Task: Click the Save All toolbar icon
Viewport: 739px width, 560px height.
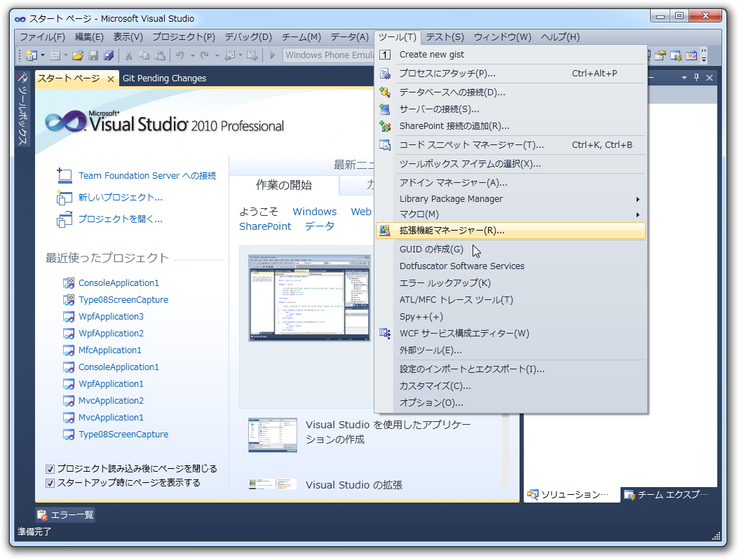Action: [x=109, y=55]
